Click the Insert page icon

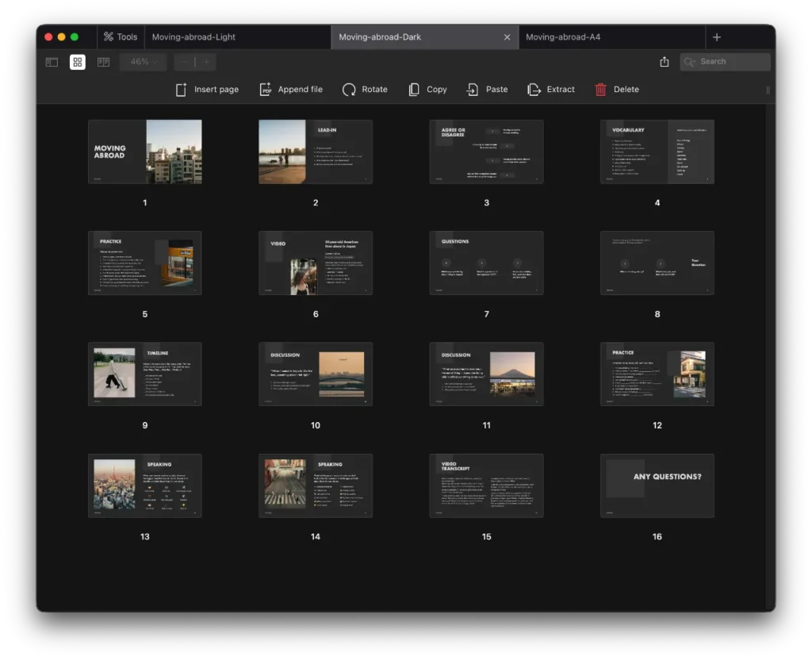(182, 90)
